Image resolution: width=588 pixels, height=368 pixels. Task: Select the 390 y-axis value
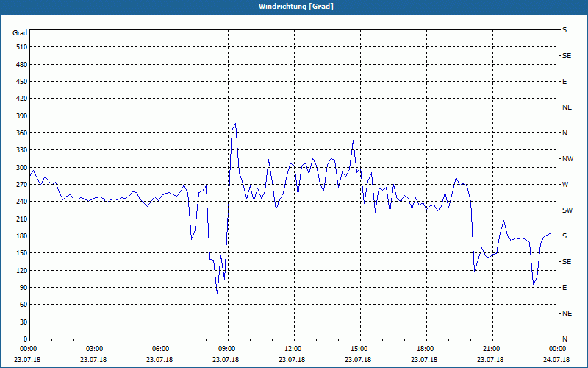22,116
